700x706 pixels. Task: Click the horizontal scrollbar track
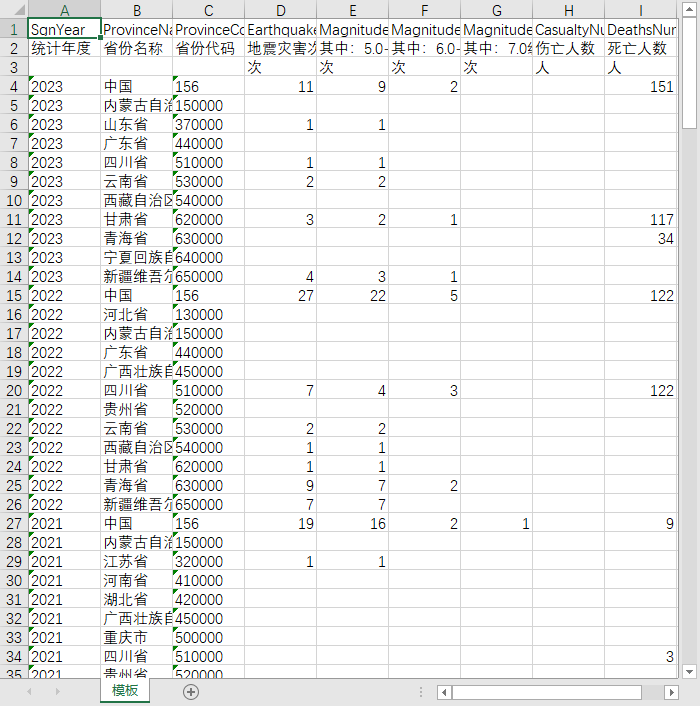click(x=558, y=692)
